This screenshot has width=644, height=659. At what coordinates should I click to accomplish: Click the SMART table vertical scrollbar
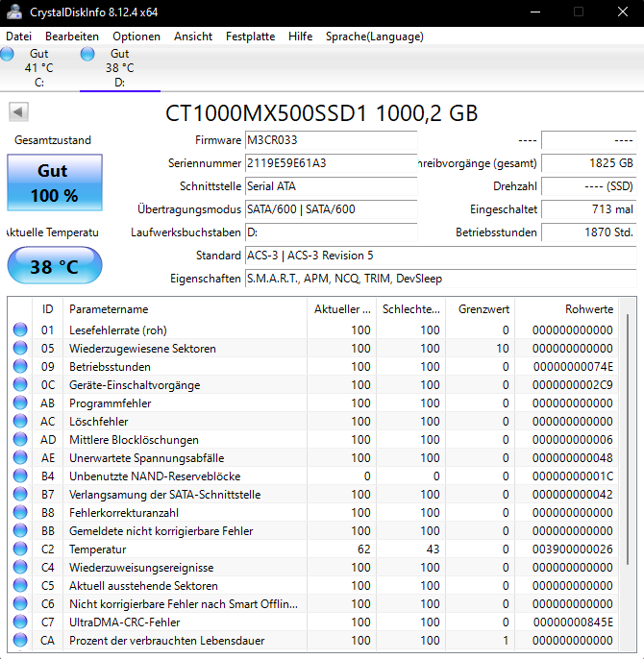coord(628,439)
